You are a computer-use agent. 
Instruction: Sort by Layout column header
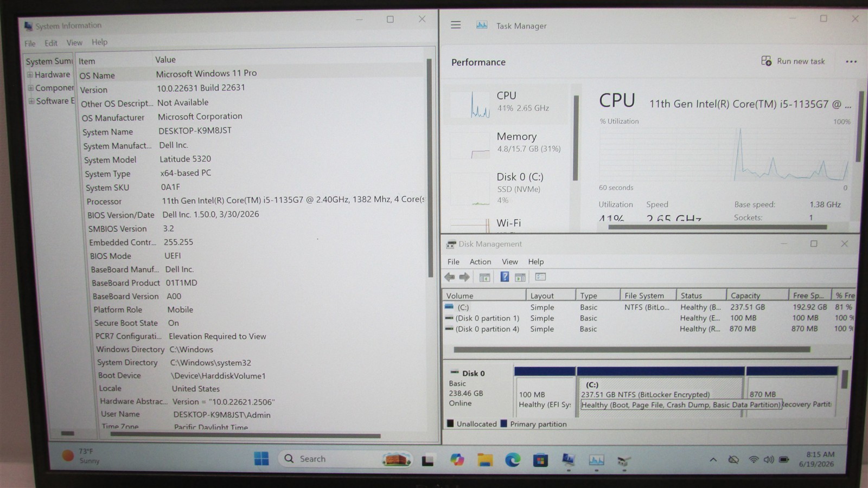pyautogui.click(x=550, y=296)
